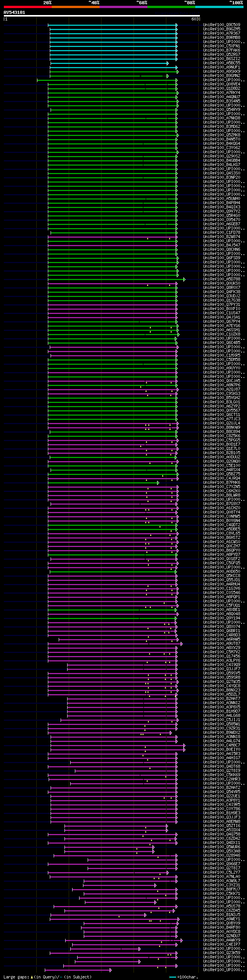Open hit UniRef100_C5XFN1

(x=222, y=46)
